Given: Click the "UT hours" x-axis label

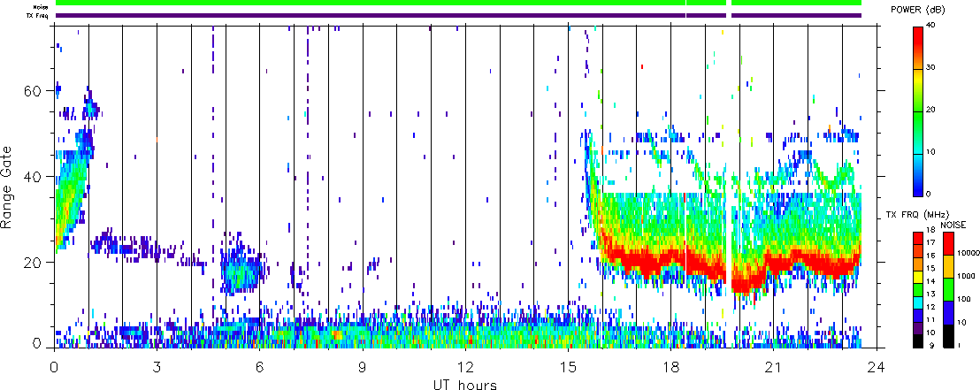Looking at the screenshot, I should click(x=465, y=384).
